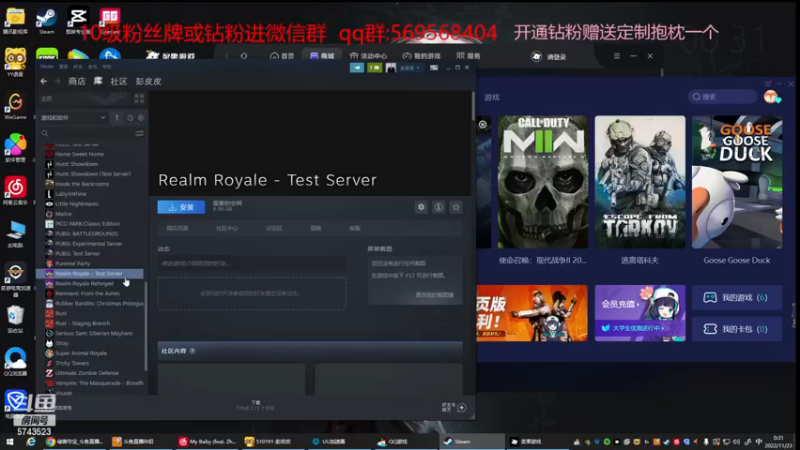
Task: Select PUBG: Test Server entry
Action: pos(78,254)
